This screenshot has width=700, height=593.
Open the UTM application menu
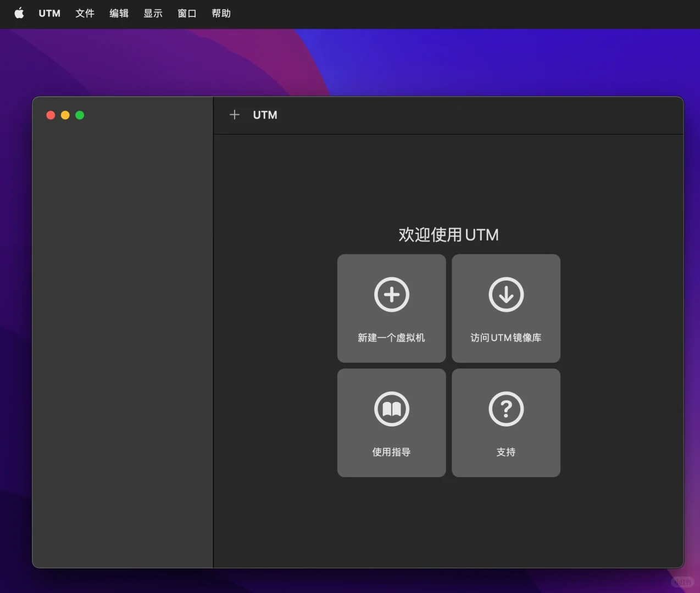pyautogui.click(x=49, y=13)
